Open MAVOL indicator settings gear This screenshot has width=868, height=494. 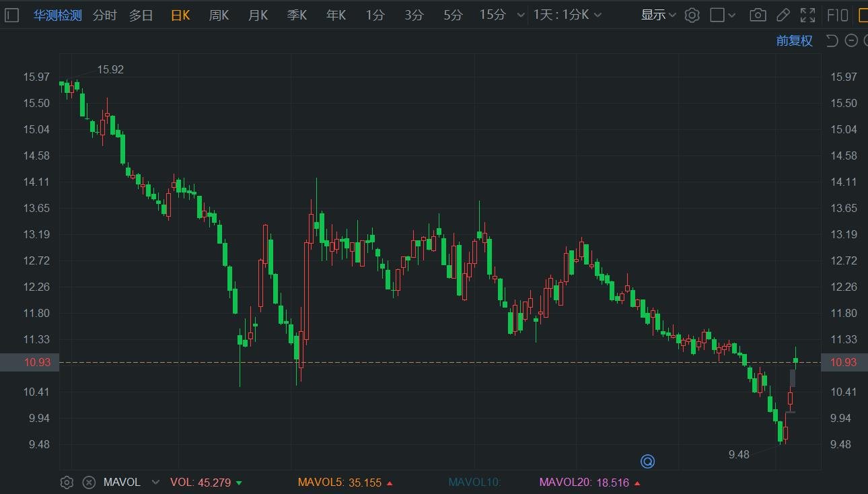point(66,482)
